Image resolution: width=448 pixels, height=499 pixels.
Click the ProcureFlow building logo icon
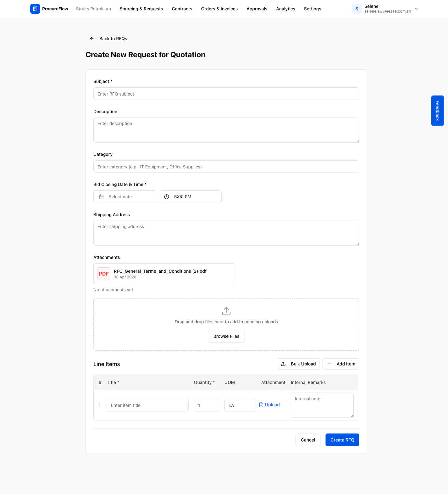(35, 9)
